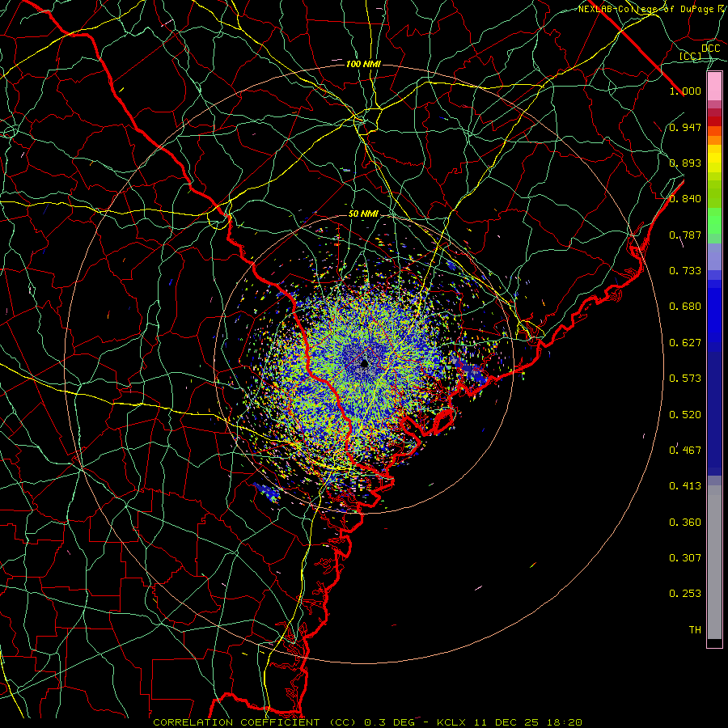Screen dimensions: 728x728
Task: Click the 0.413 color scale value
Action: [685, 486]
